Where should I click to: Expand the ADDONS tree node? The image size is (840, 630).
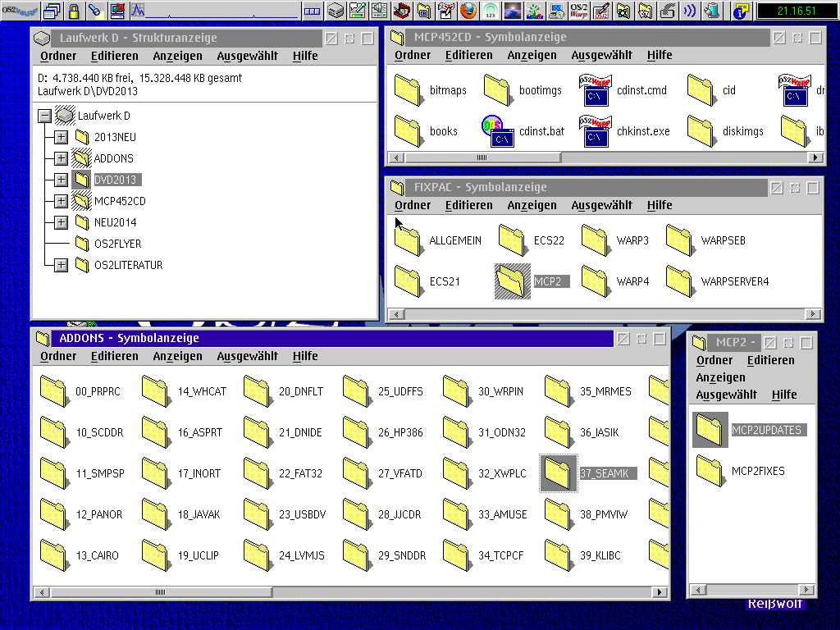pos(61,158)
